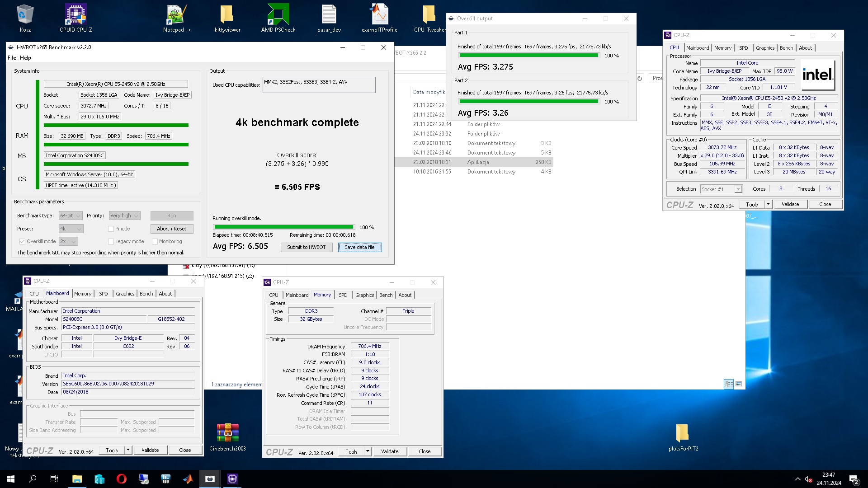
Task: Expand Tools arrow in CPU-Z Mainboard window
Action: (128, 450)
